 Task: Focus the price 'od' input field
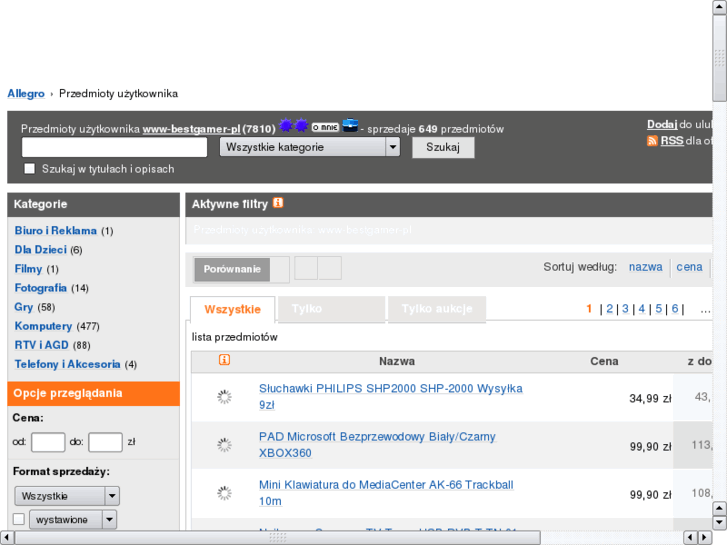pyautogui.click(x=48, y=442)
